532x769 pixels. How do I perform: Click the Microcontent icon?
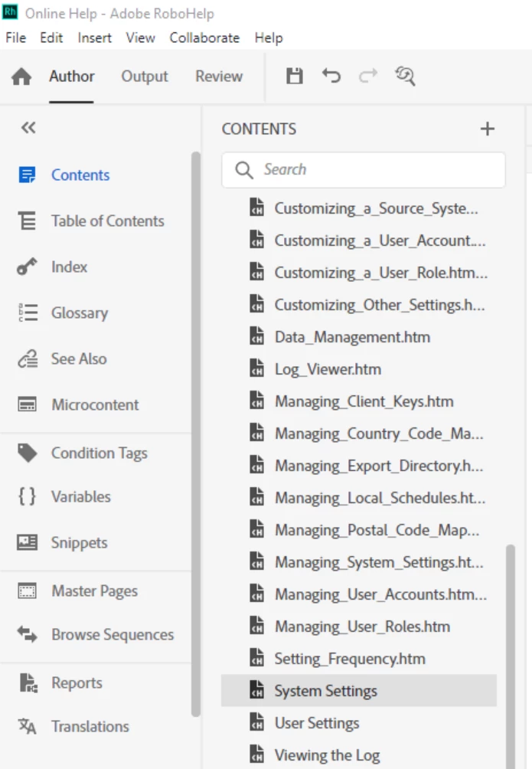[27, 404]
